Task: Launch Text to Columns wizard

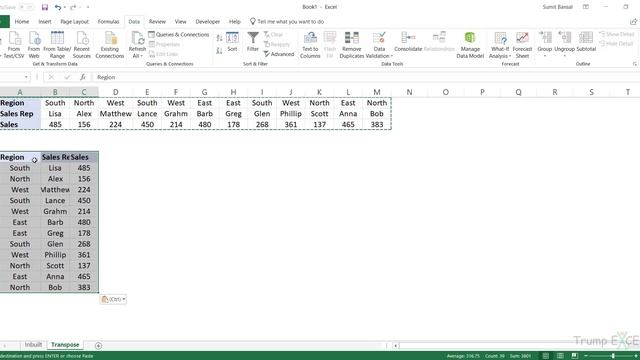Action: 310,45
